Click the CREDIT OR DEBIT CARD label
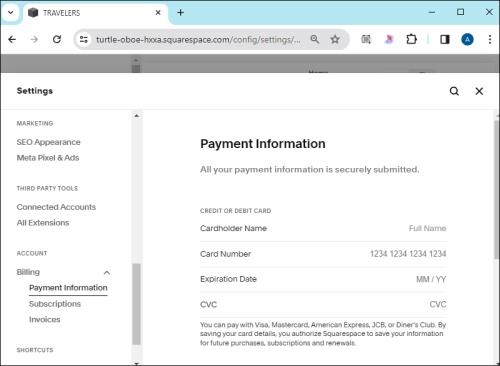 click(x=235, y=211)
